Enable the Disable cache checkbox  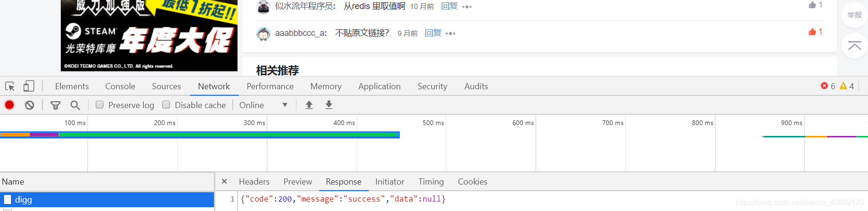pos(166,105)
